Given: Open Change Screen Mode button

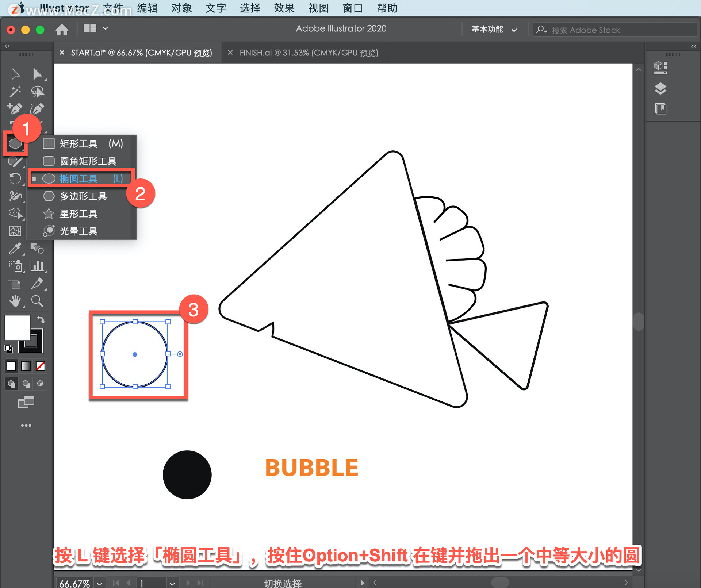Looking at the screenshot, I should coord(26,402).
